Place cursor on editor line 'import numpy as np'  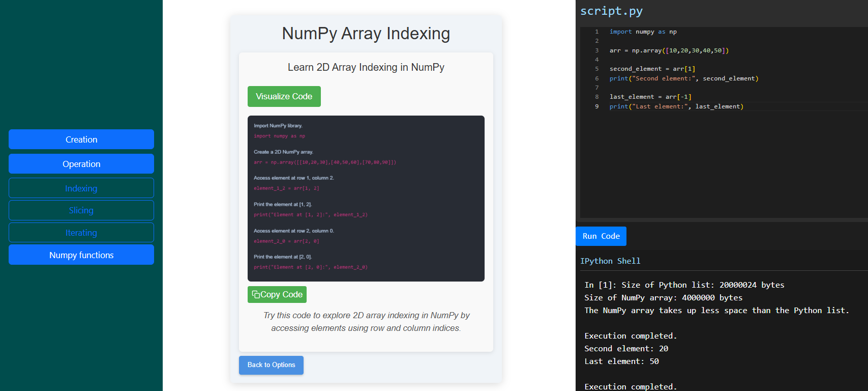click(643, 32)
